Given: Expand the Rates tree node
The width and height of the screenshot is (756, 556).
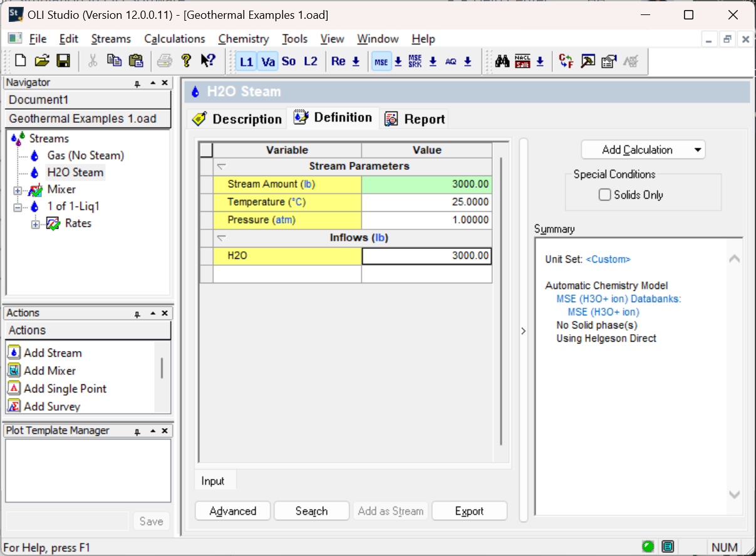Looking at the screenshot, I should (35, 224).
